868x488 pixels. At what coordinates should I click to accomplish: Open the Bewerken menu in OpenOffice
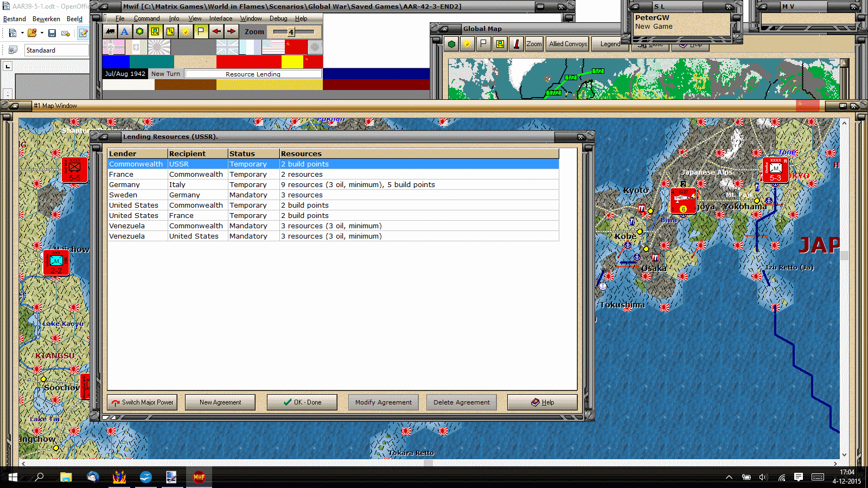tap(46, 19)
